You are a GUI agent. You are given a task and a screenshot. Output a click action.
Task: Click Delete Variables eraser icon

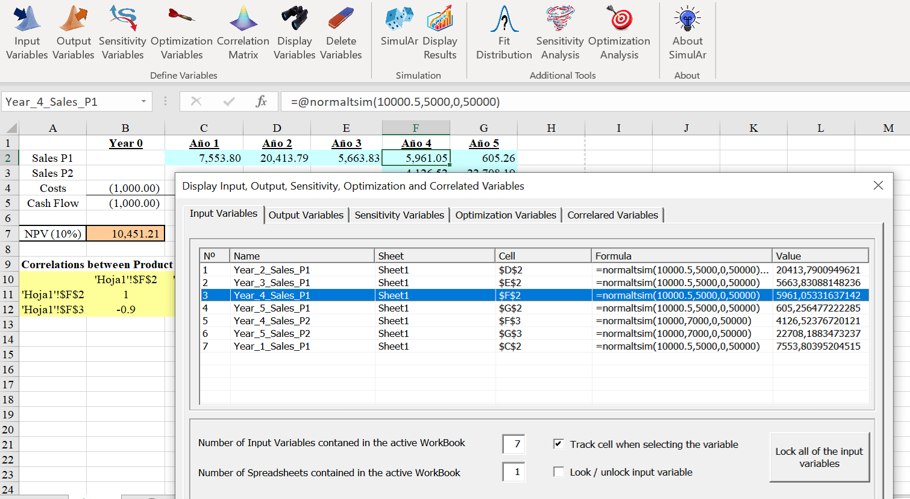coord(341,18)
